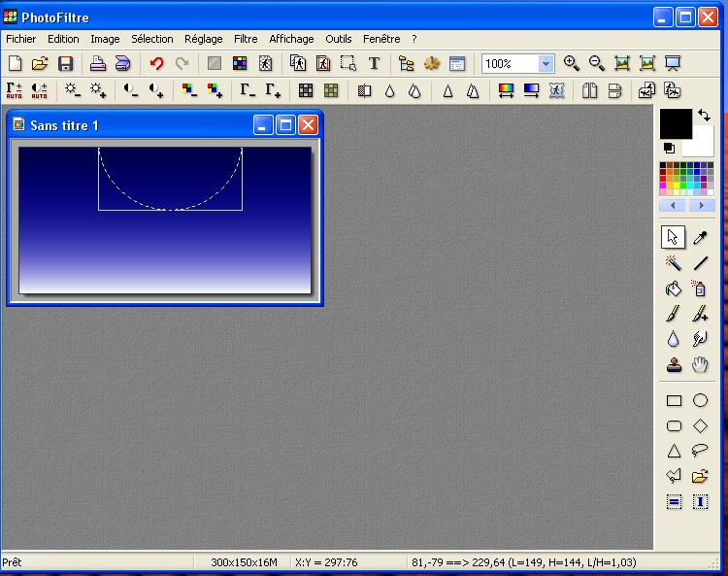Select the Blur water drop tool

pyautogui.click(x=674, y=339)
